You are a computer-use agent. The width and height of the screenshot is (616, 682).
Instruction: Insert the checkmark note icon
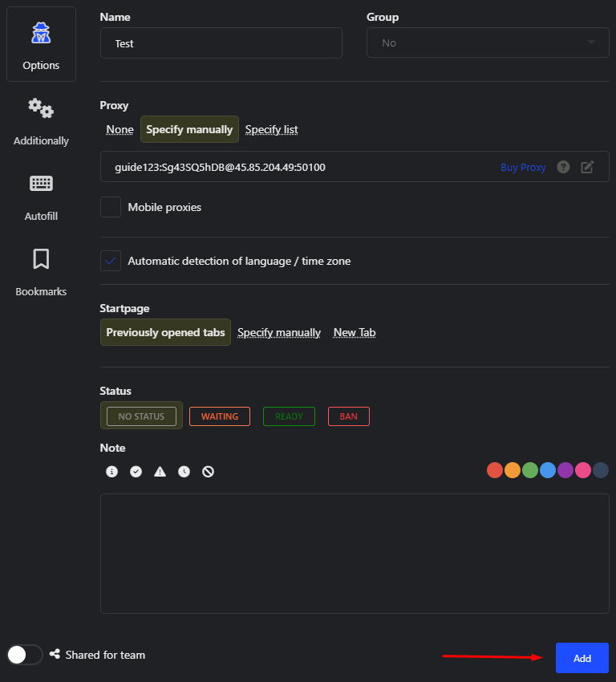(136, 472)
